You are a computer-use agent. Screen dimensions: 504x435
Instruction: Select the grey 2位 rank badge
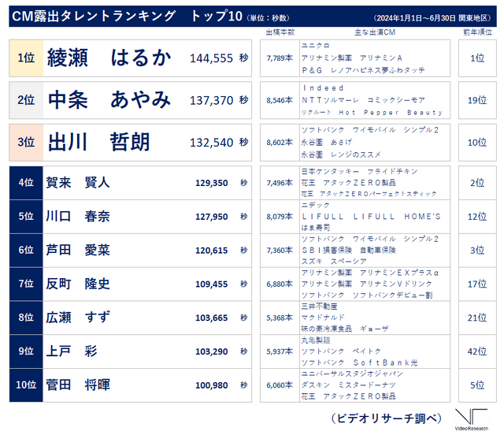[x=26, y=100]
